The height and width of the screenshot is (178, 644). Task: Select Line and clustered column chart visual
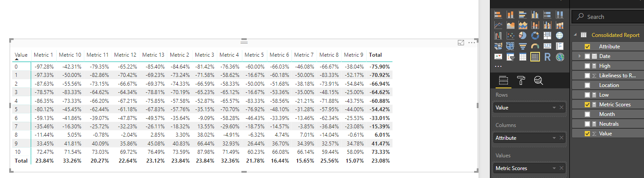[x=547, y=25]
